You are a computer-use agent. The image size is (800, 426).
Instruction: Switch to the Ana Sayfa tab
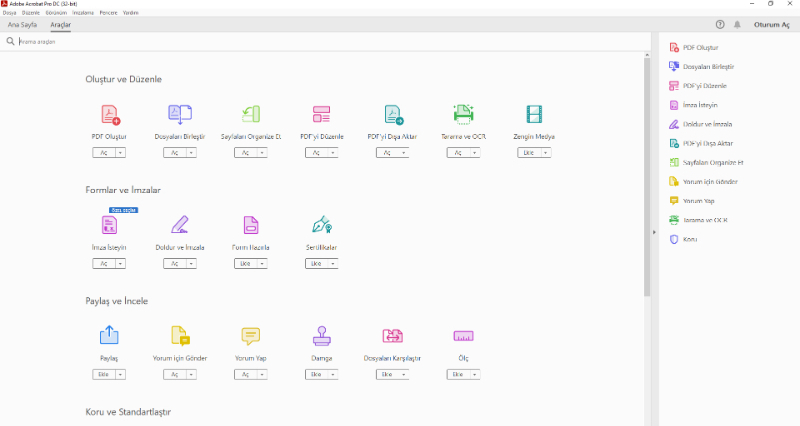(22, 24)
